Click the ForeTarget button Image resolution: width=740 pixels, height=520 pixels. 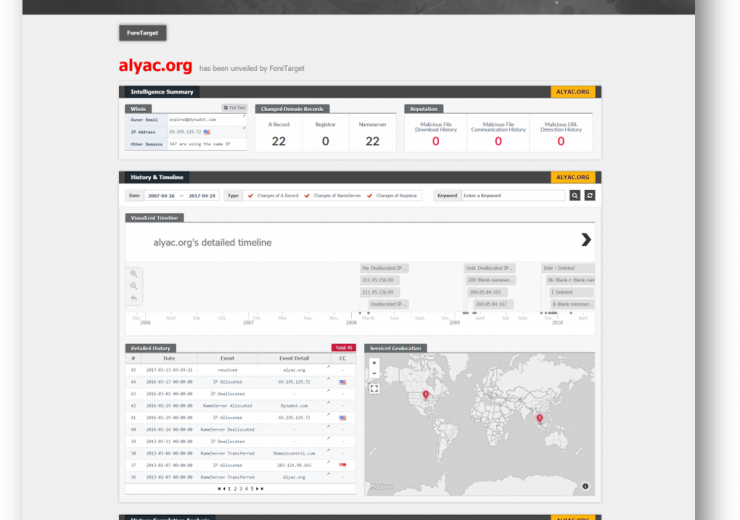click(x=143, y=33)
